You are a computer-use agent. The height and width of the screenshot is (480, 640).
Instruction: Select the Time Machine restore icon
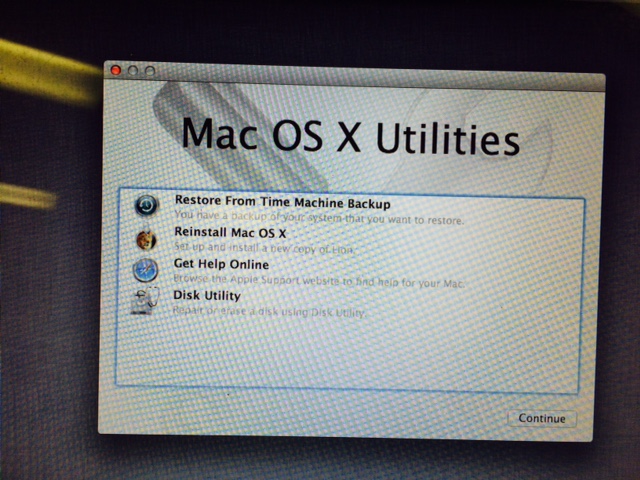(x=147, y=205)
